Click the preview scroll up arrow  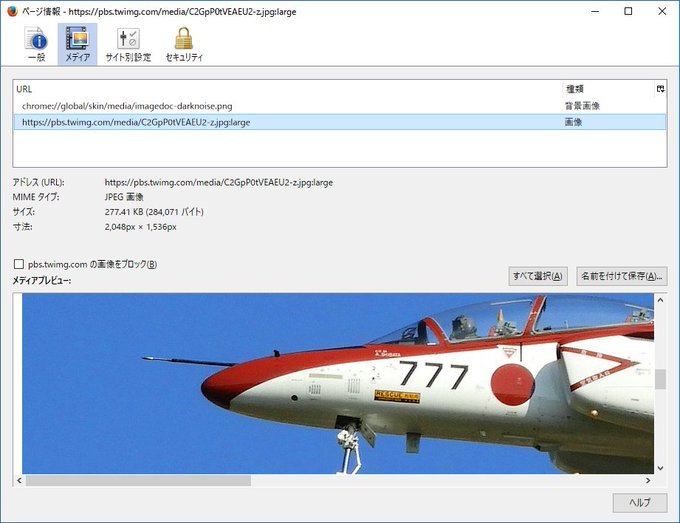pos(660,300)
